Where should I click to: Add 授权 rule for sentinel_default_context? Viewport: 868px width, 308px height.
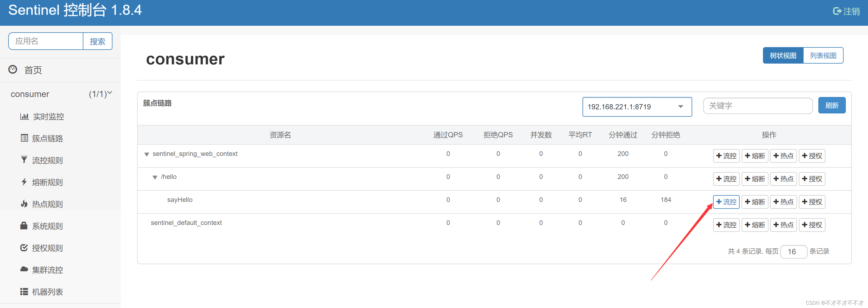click(x=812, y=225)
